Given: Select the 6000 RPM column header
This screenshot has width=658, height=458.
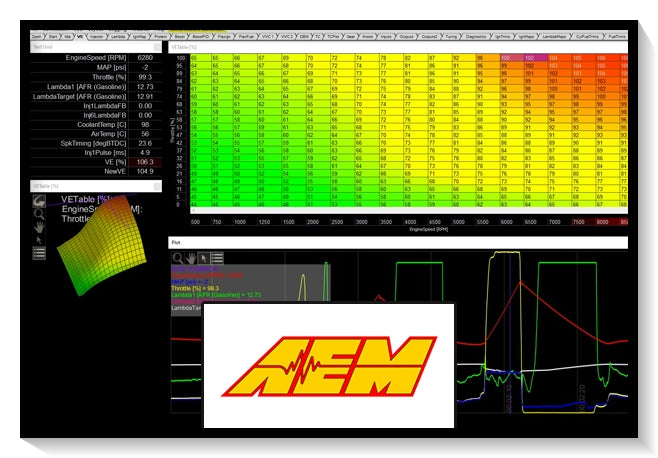Looking at the screenshot, I should point(507,222).
